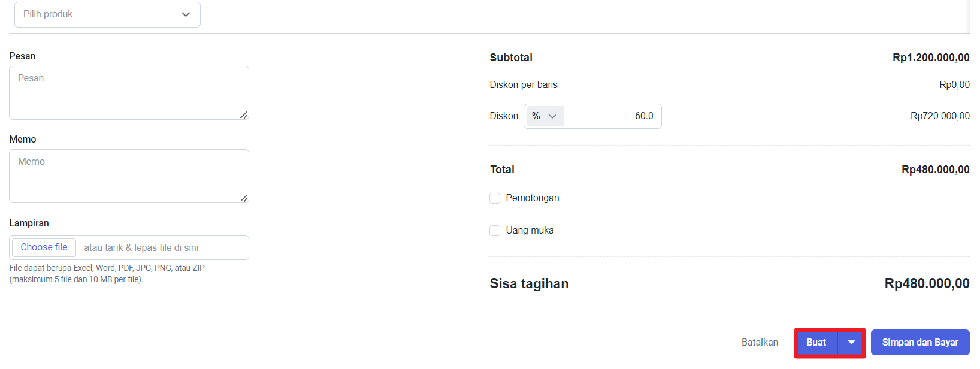Image resolution: width=980 pixels, height=369 pixels.
Task: Click the Uang muka label text
Action: point(530,231)
